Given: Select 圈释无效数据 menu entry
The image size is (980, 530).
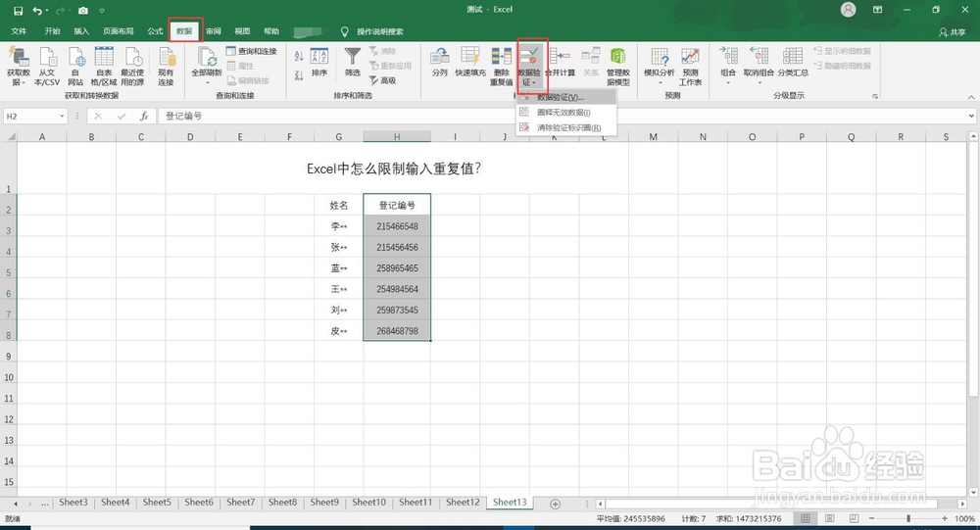Looking at the screenshot, I should (566, 113).
